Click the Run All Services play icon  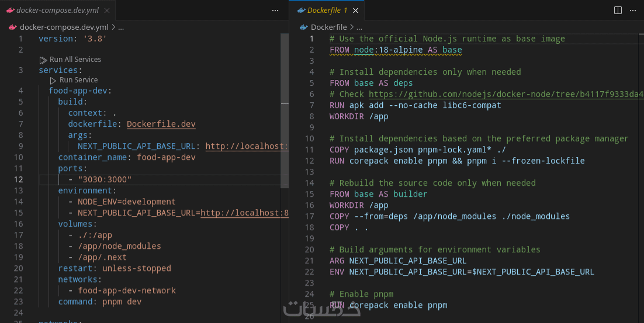pyautogui.click(x=43, y=60)
